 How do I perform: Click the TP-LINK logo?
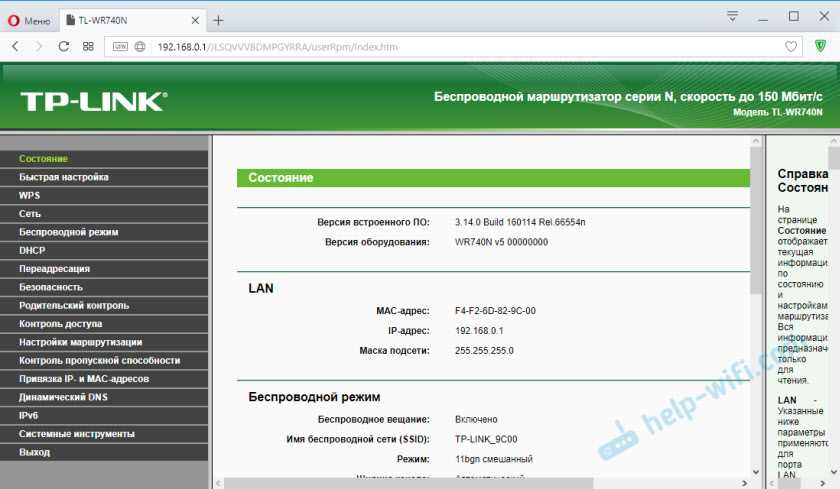(94, 101)
